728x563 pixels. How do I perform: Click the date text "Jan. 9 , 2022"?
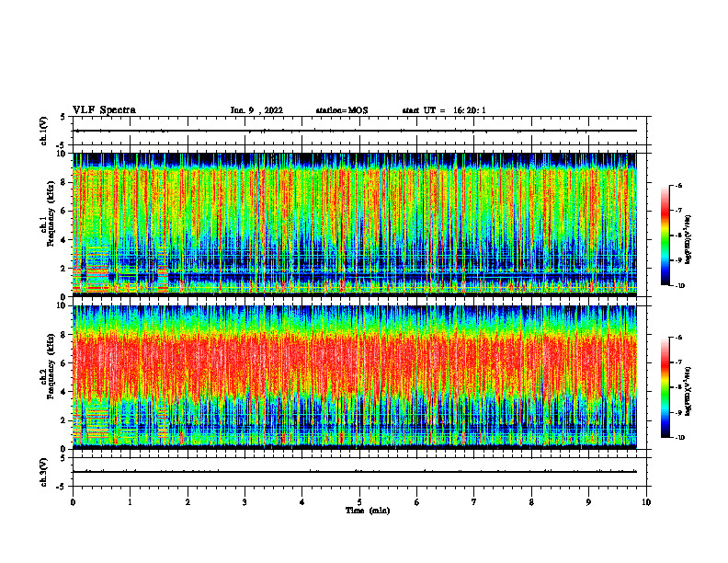pyautogui.click(x=256, y=110)
